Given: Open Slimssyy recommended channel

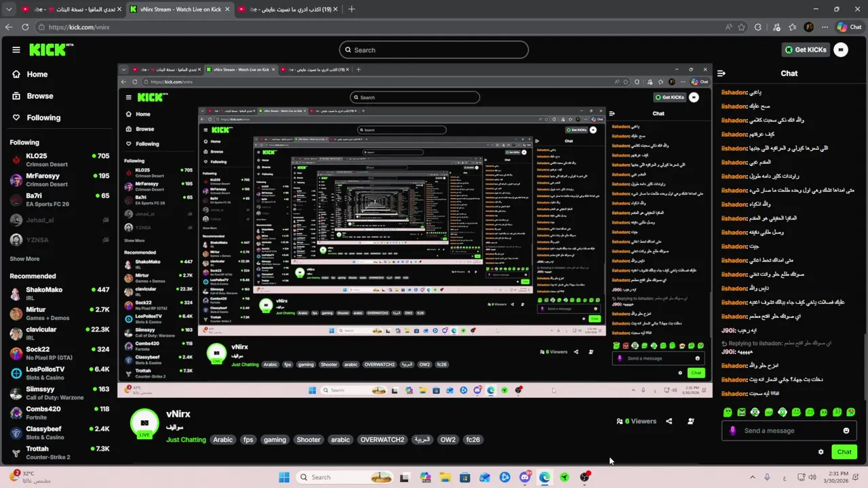Looking at the screenshot, I should [x=60, y=393].
